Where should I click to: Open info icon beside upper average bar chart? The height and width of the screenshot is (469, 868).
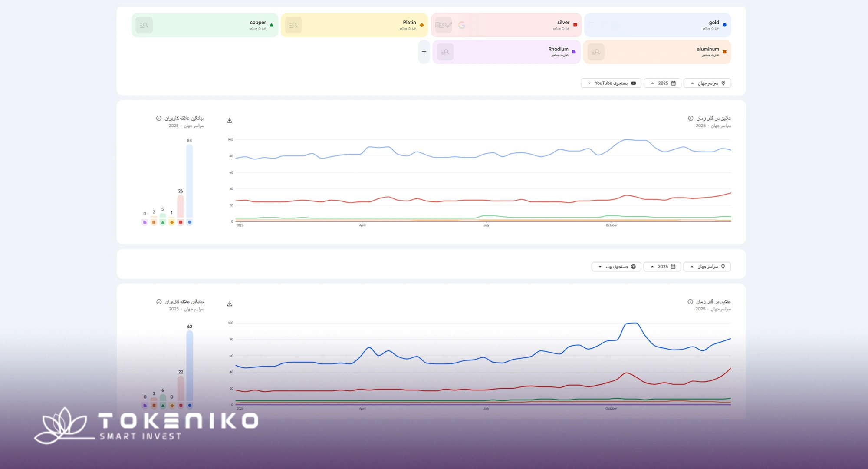(159, 118)
